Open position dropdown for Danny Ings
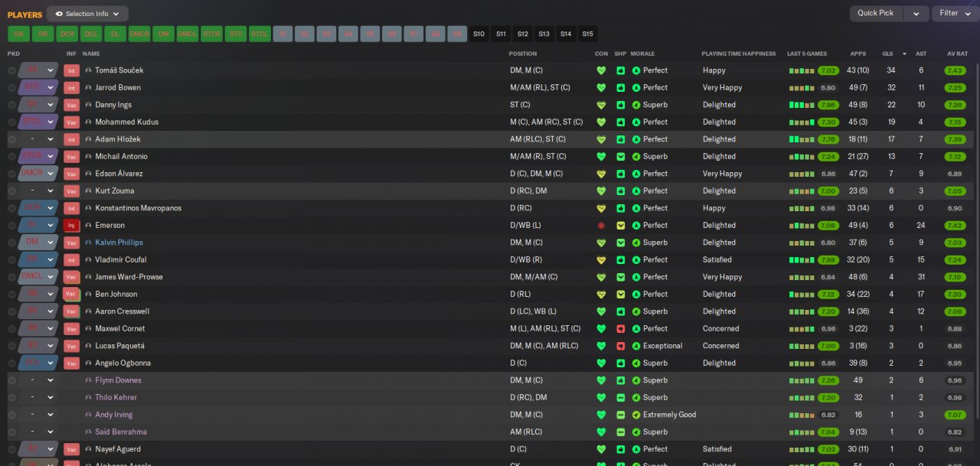Viewport: 980px width, 466px height. coord(38,105)
